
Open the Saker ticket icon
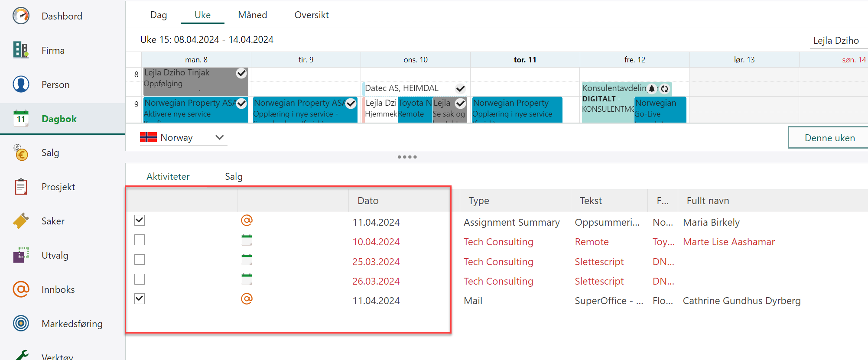21,221
